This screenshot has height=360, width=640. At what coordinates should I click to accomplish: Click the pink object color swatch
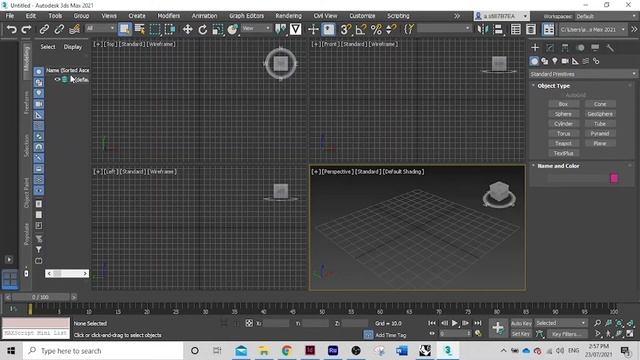pyautogui.click(x=614, y=178)
